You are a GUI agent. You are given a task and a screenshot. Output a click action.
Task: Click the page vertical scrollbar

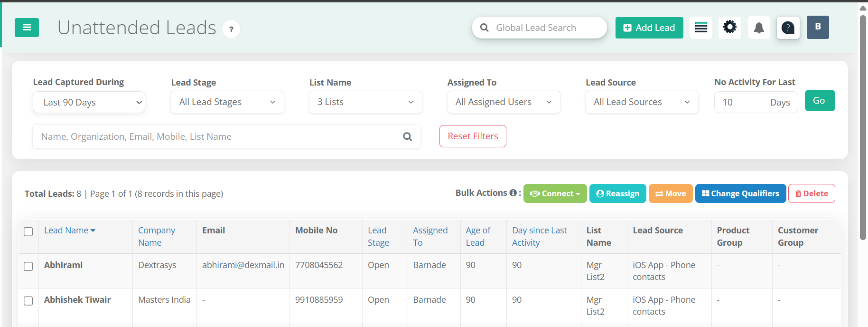coord(863,127)
